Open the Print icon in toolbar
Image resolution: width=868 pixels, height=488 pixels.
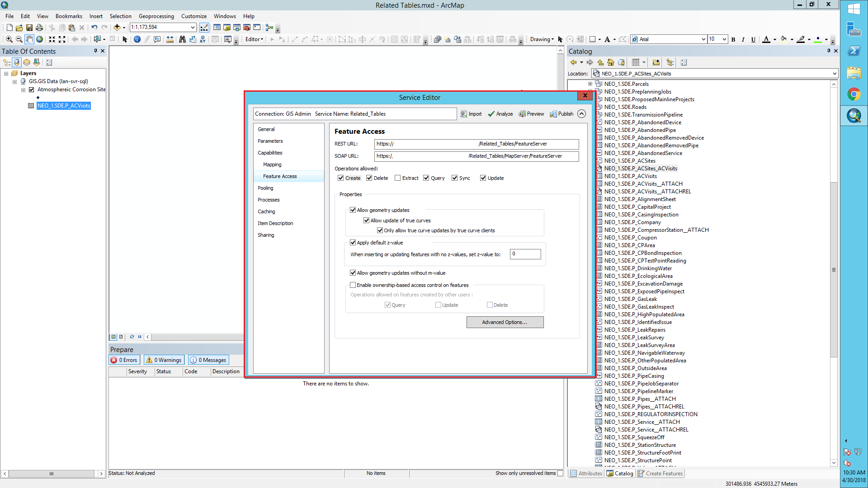tap(39, 28)
